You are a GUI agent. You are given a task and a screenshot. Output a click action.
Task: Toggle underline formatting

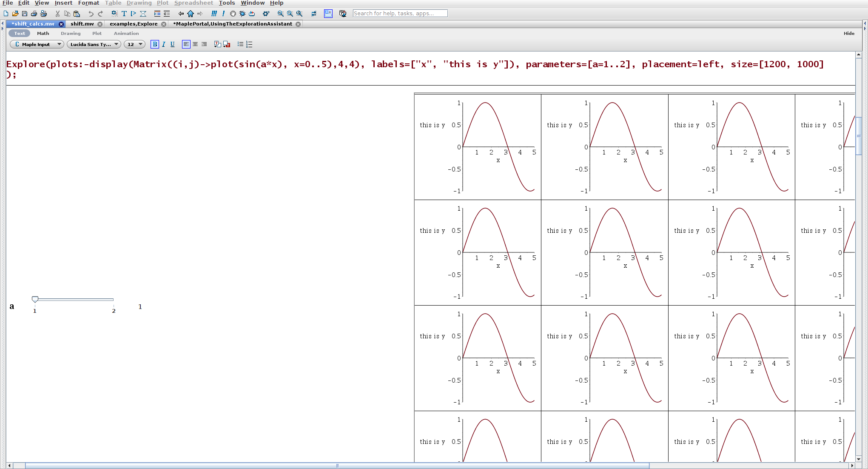point(172,44)
